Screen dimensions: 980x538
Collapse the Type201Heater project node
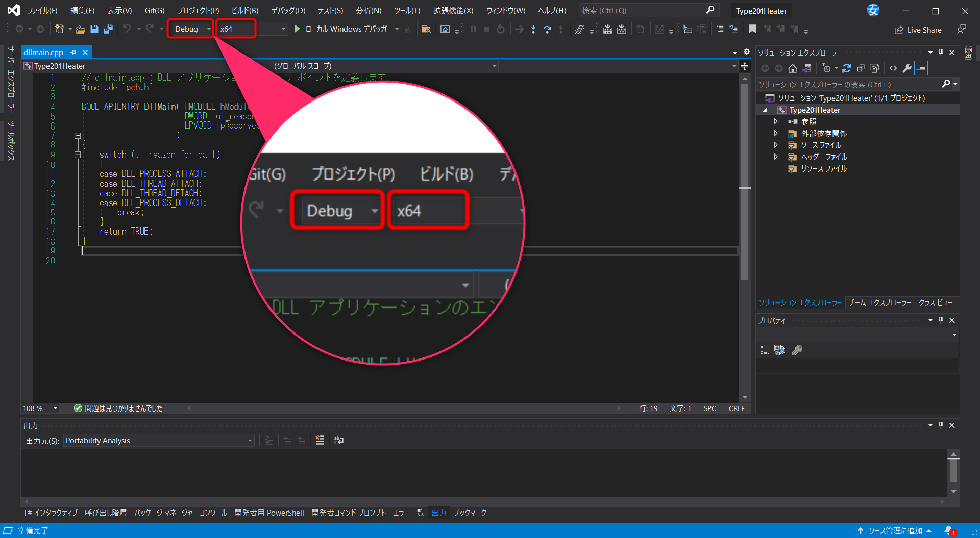[x=765, y=110]
